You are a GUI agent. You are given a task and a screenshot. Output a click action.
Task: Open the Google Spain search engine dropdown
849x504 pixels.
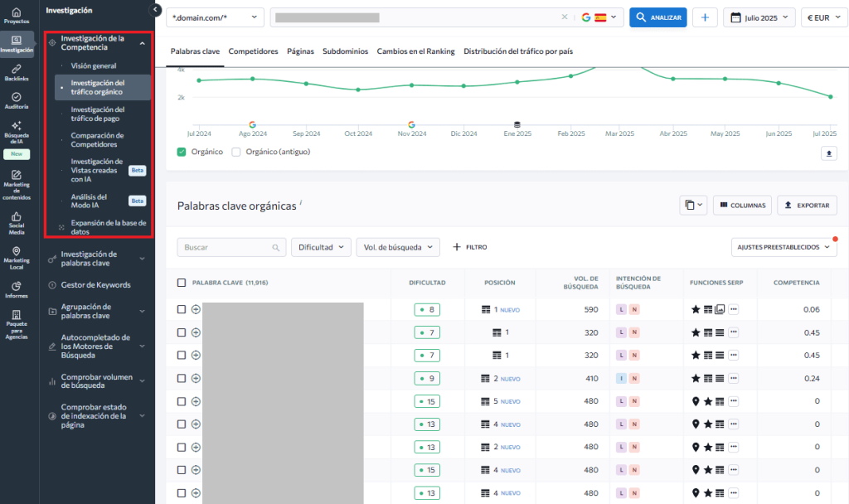(x=599, y=17)
